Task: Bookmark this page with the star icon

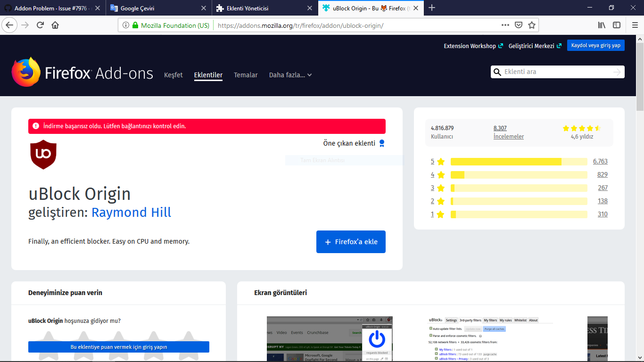Action: click(x=532, y=25)
